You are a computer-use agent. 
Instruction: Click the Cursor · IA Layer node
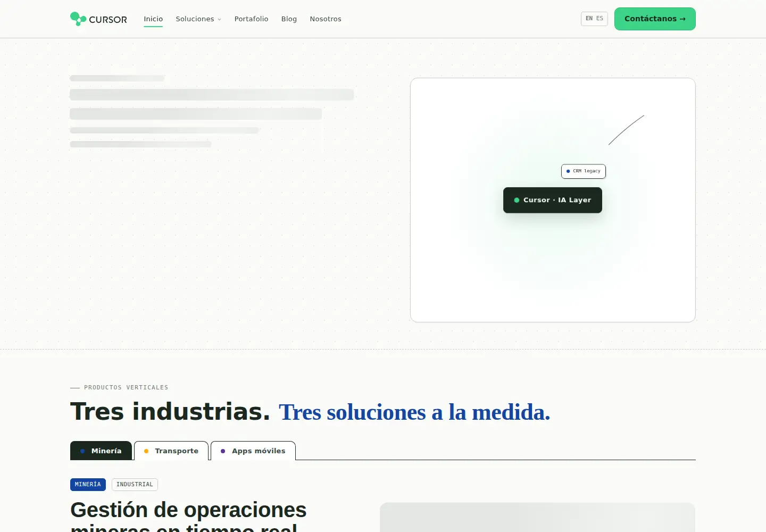click(553, 200)
